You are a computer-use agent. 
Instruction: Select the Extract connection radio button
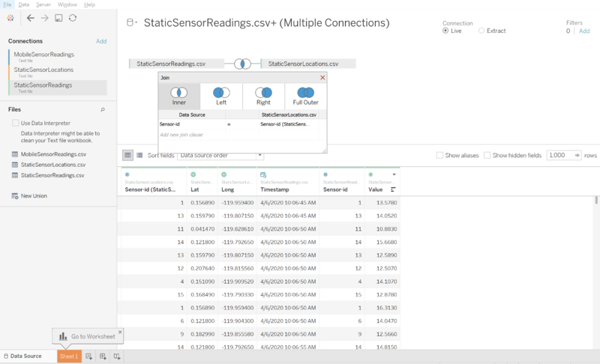(x=481, y=31)
